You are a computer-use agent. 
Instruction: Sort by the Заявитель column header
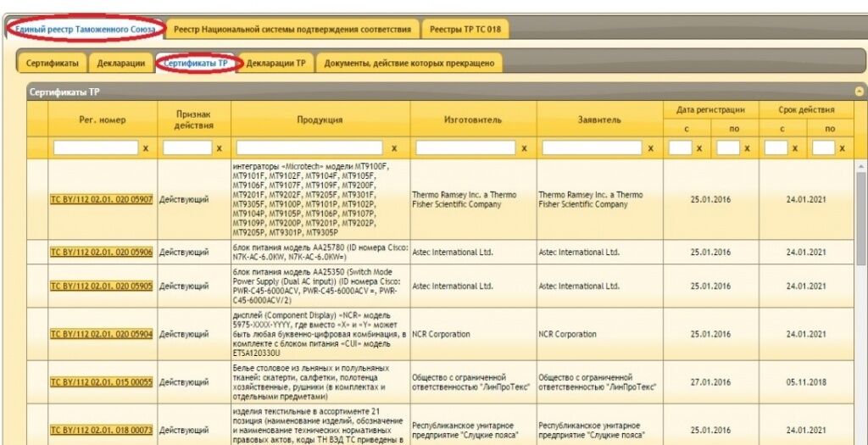pyautogui.click(x=599, y=119)
